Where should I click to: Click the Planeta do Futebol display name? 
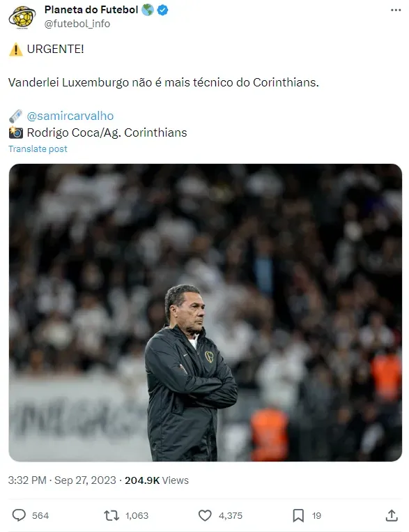point(91,10)
